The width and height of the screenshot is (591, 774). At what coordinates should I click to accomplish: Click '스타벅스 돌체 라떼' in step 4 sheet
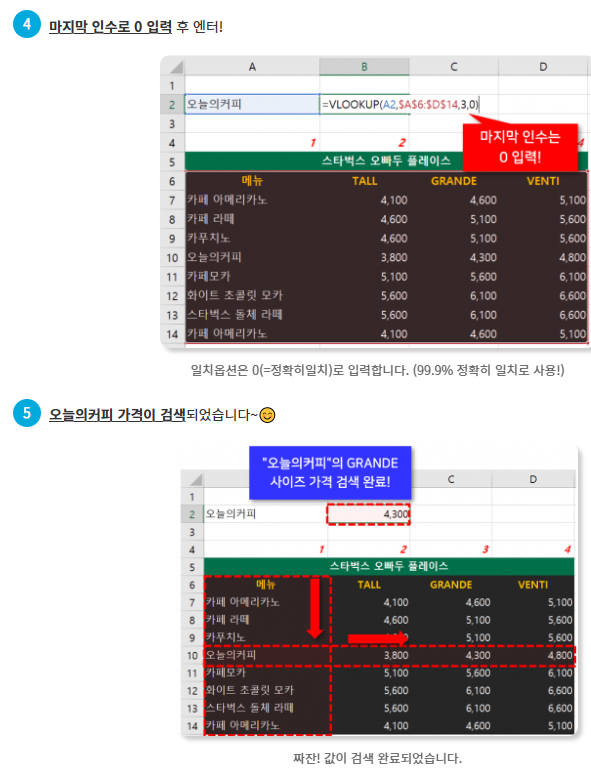coord(252,314)
